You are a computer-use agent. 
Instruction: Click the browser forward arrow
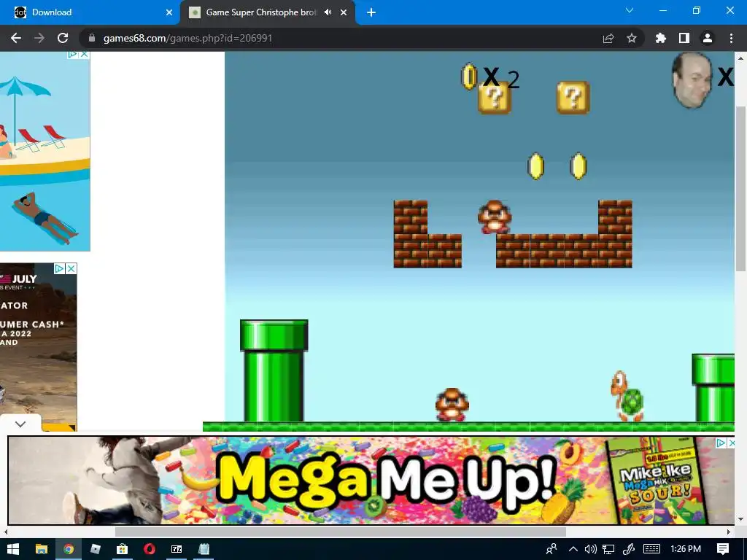click(x=39, y=38)
